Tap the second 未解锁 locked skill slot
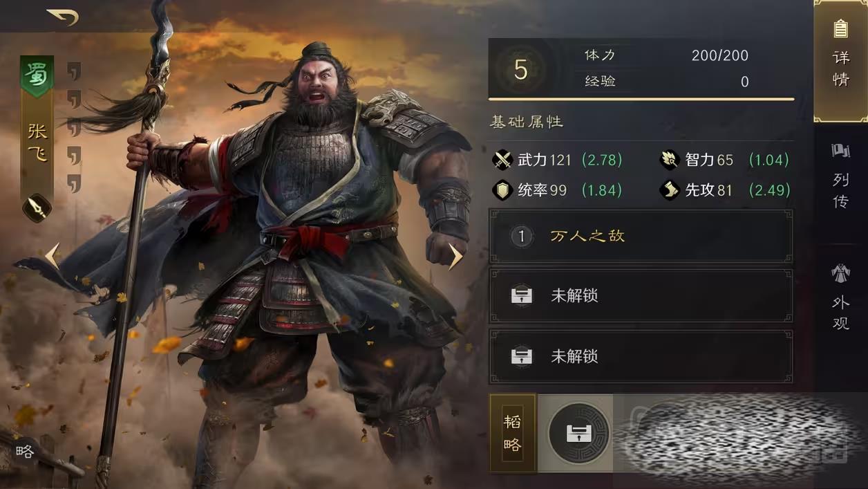Screen dimensions: 868x489 [641, 357]
